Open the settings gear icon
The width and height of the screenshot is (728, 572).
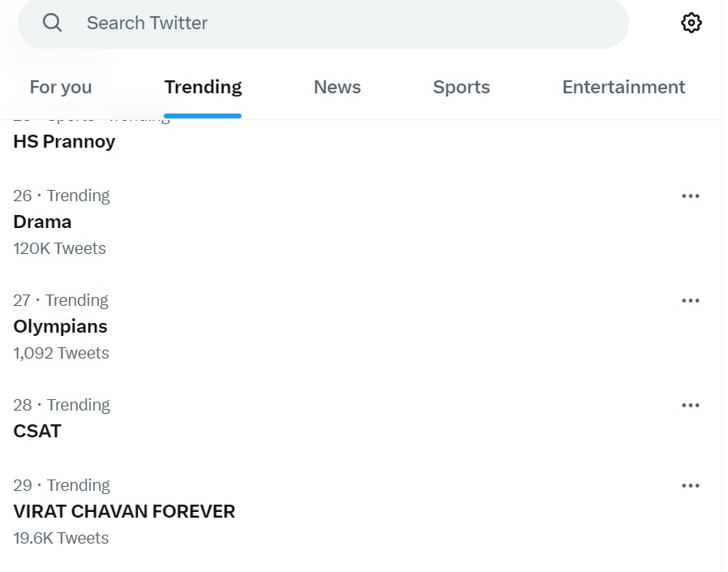point(691,23)
